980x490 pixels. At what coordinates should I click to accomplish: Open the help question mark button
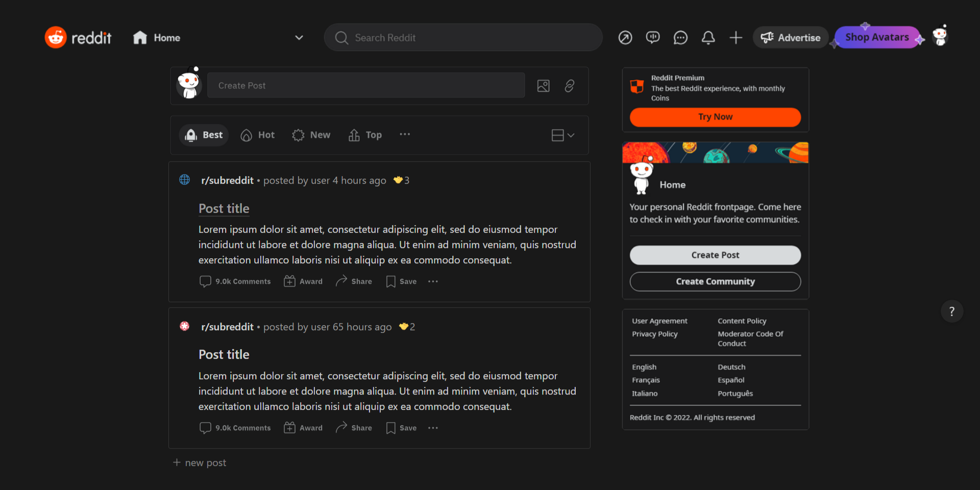951,311
